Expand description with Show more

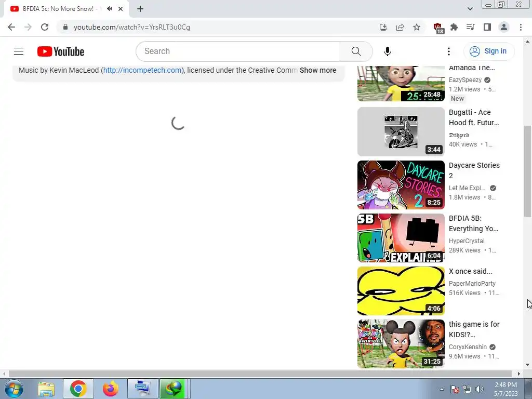pyautogui.click(x=318, y=70)
